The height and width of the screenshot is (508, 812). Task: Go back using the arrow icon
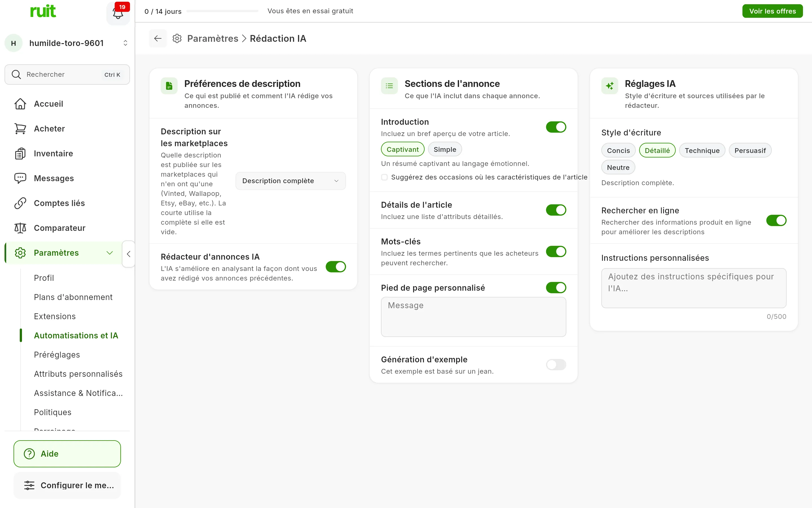[x=158, y=38]
